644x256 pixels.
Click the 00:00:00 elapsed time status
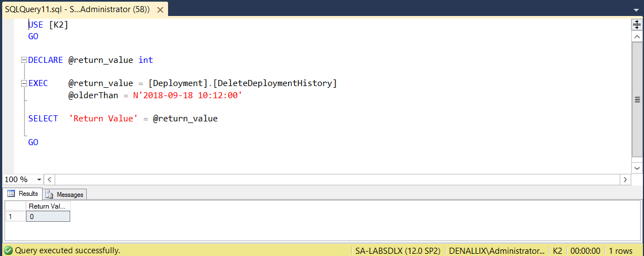point(585,250)
